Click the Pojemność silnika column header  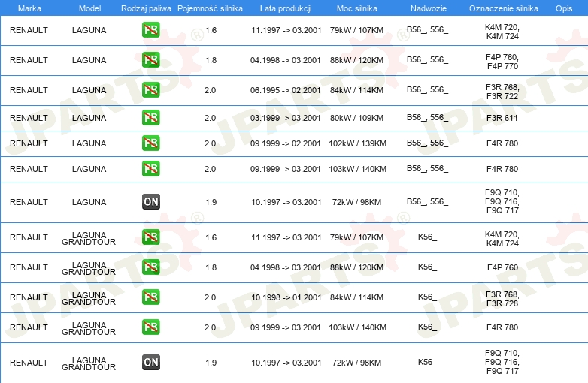(x=210, y=8)
